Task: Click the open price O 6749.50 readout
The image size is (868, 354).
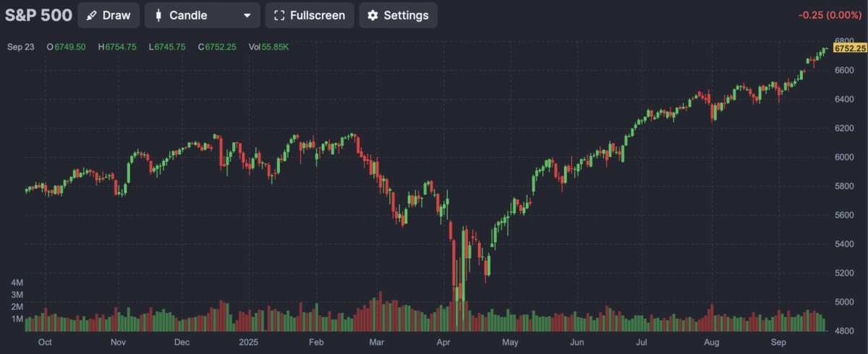Action: tap(66, 47)
